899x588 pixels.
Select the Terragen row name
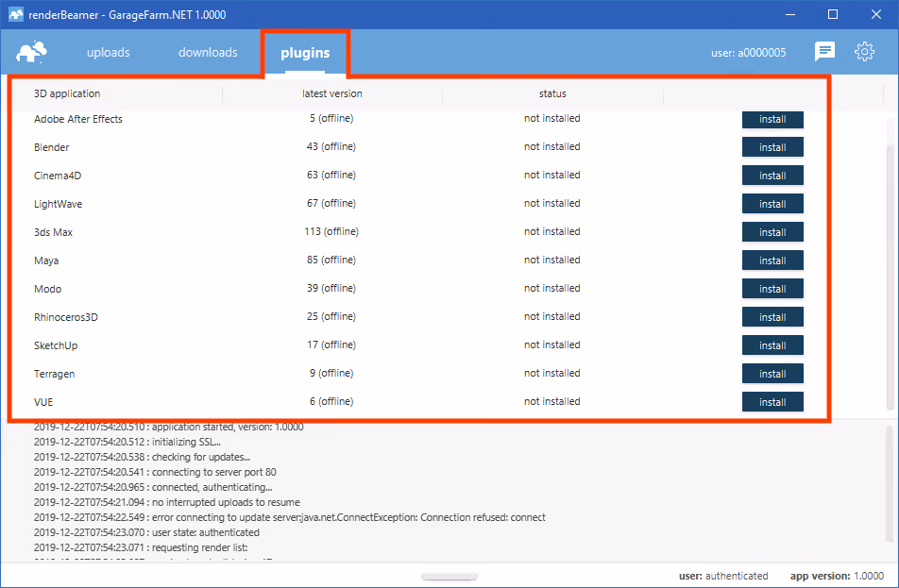(55, 374)
